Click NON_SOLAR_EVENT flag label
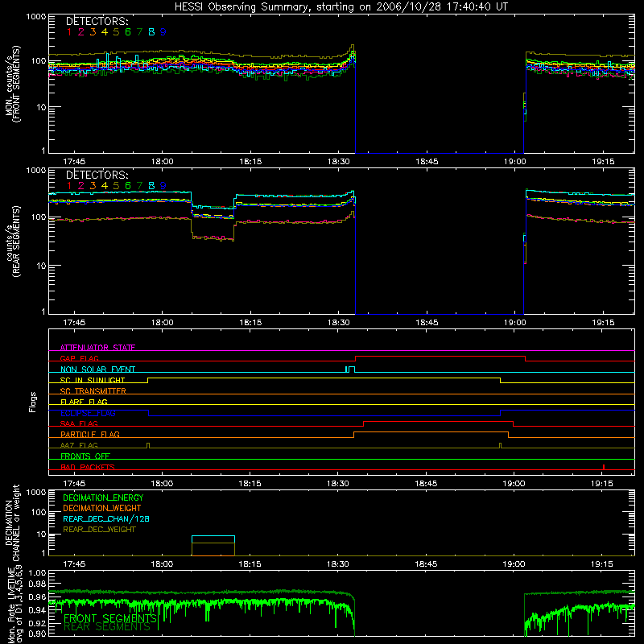Screen dimensions: 644x644 tap(97, 369)
